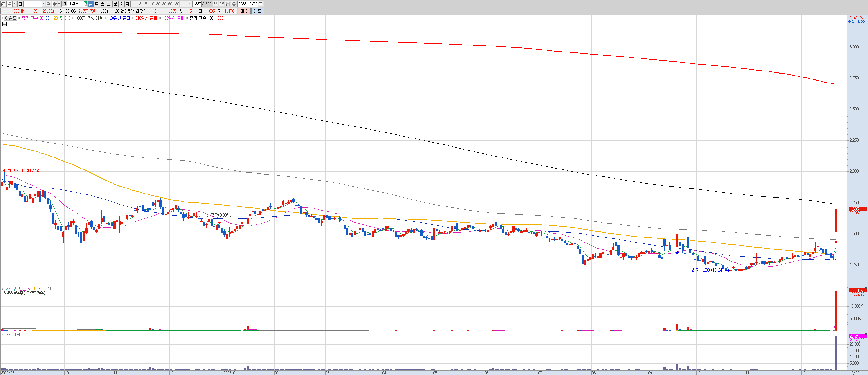The height and width of the screenshot is (375, 868).
Task: Click the 240일선 돌파 indicator label
Action: tap(146, 18)
